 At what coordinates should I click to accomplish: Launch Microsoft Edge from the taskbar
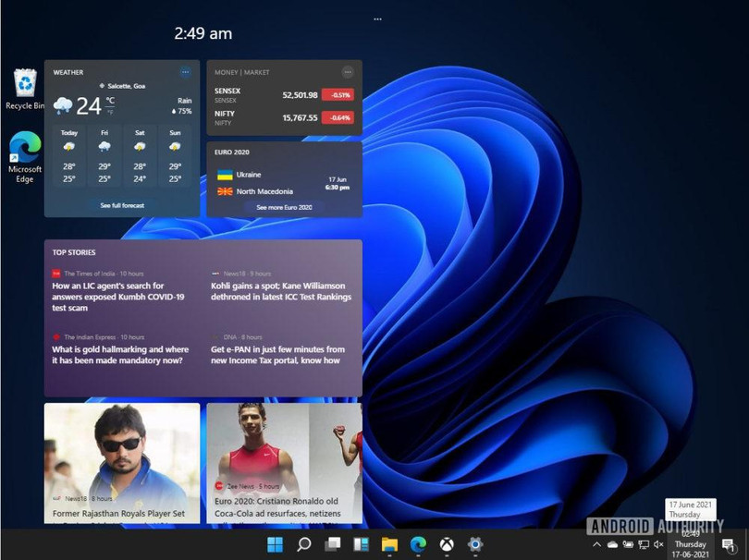pos(418,544)
